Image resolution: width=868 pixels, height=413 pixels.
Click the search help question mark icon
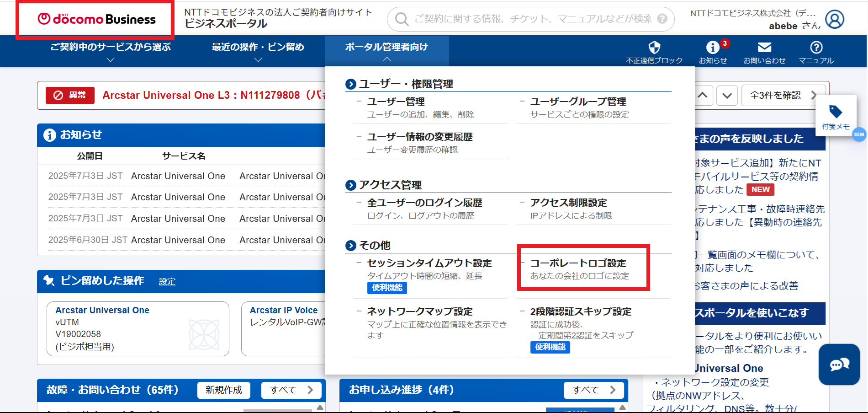(662, 19)
